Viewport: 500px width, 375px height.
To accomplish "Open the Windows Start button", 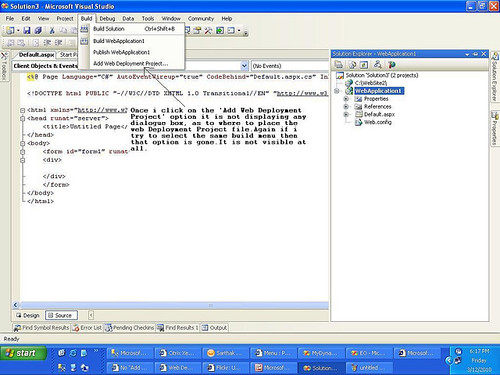I will tap(22, 353).
